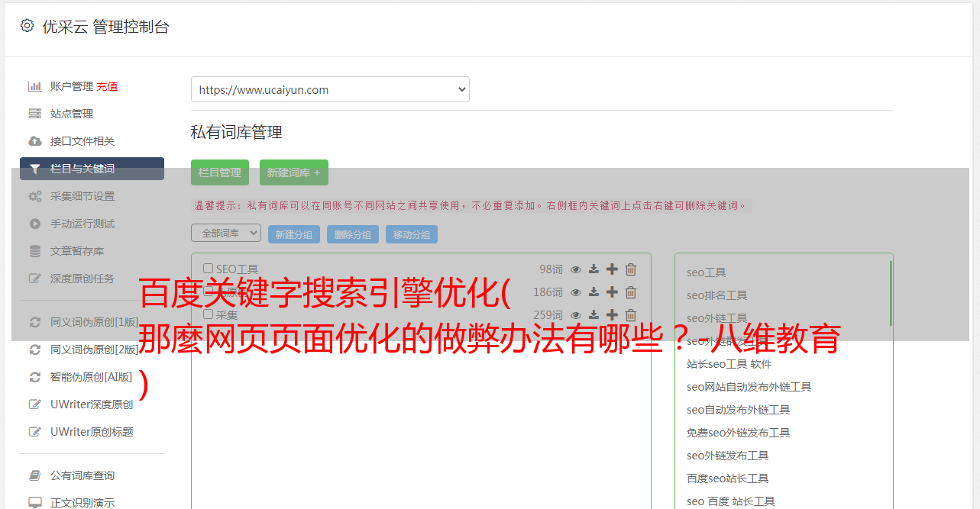Click the funnel icon beside 栏目与关键词
980x509 pixels.
pyautogui.click(x=35, y=169)
